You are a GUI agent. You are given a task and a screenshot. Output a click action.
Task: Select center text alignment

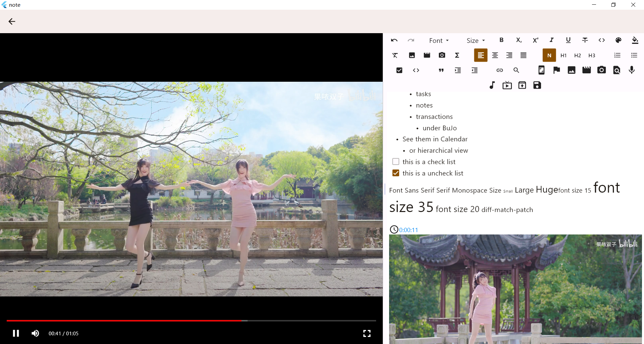pyautogui.click(x=495, y=55)
